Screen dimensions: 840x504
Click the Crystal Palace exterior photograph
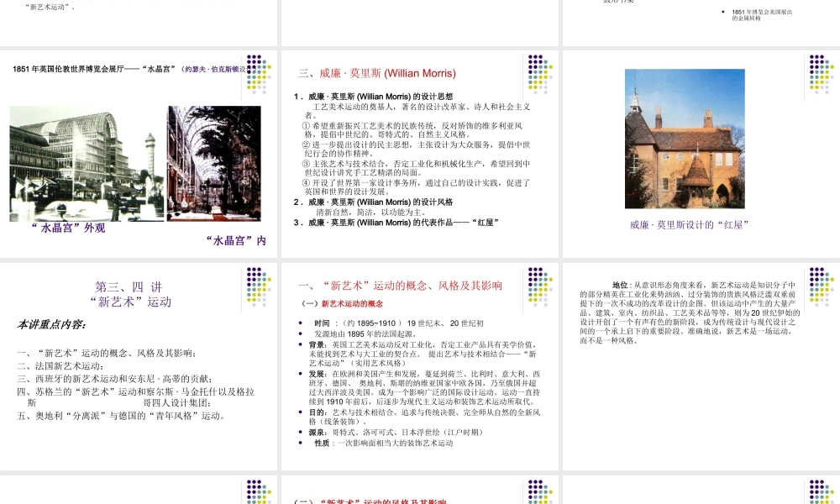point(87,163)
